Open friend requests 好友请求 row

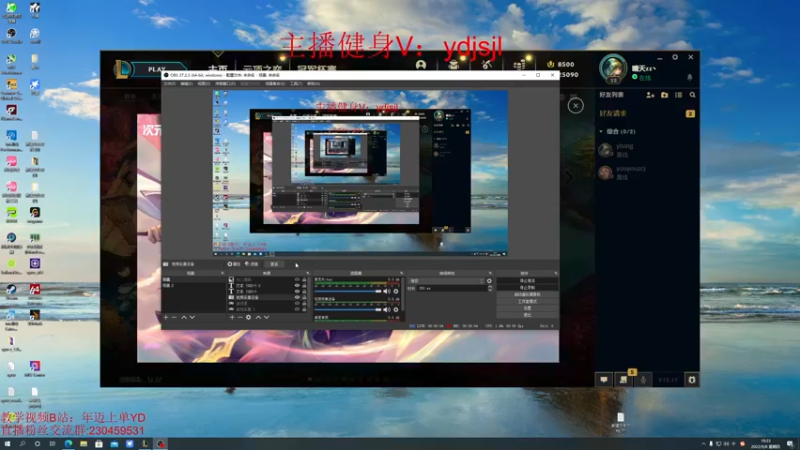[x=646, y=113]
